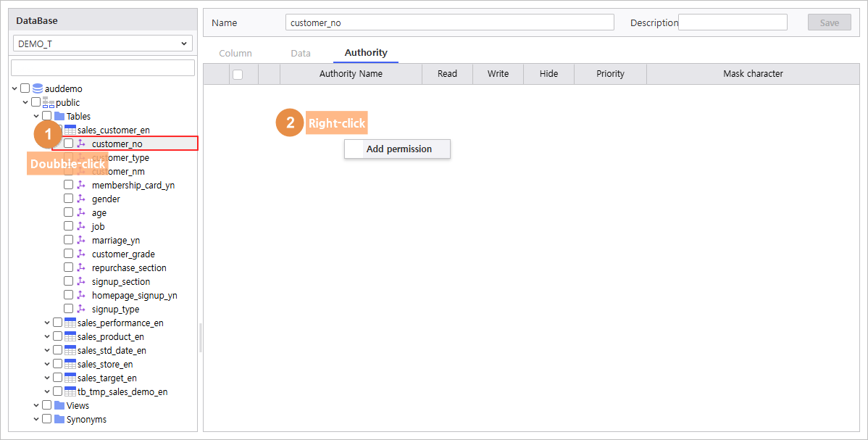The image size is (868, 440).
Task: Check the sales_store_en table checkbox
Action: 57,364
